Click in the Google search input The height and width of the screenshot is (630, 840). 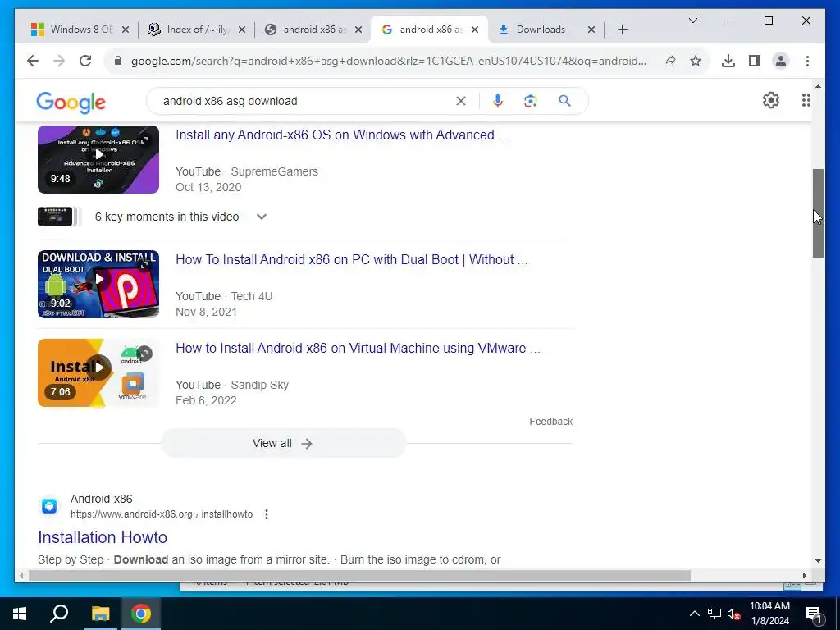(305, 101)
